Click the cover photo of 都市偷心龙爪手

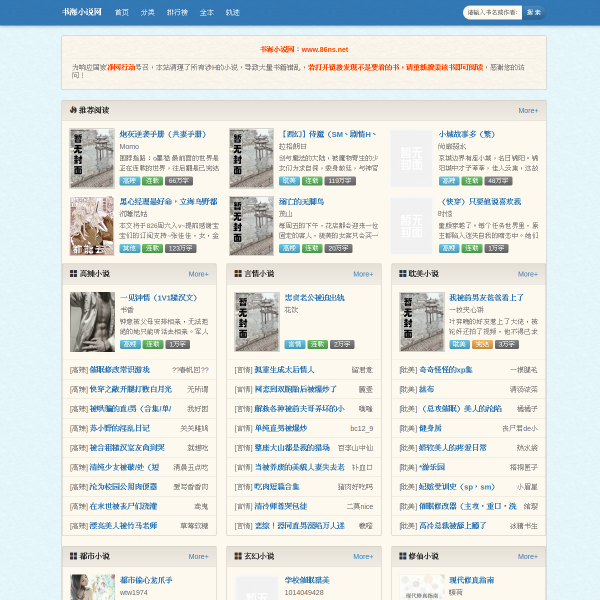[92, 587]
